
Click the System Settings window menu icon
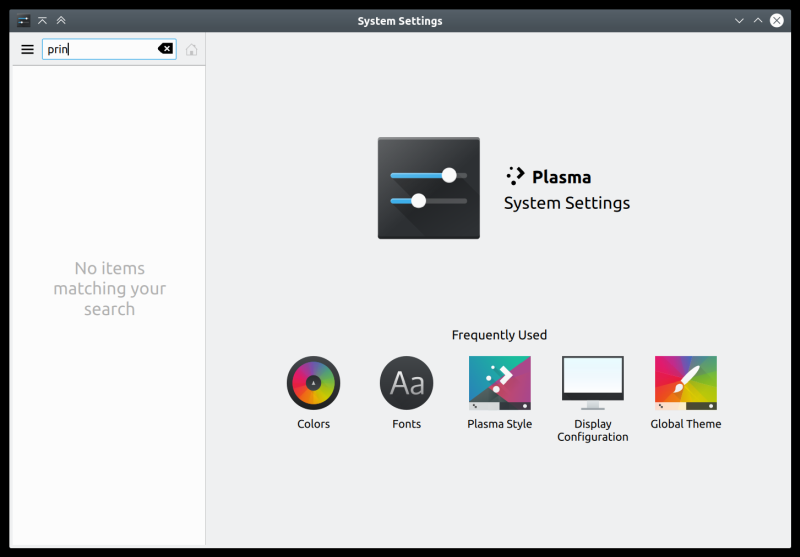click(23, 21)
